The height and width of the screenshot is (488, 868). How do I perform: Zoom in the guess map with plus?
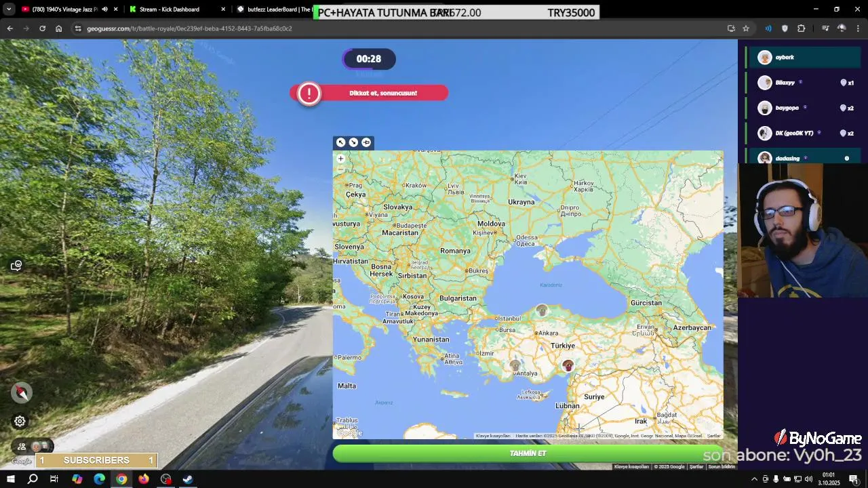pos(340,159)
